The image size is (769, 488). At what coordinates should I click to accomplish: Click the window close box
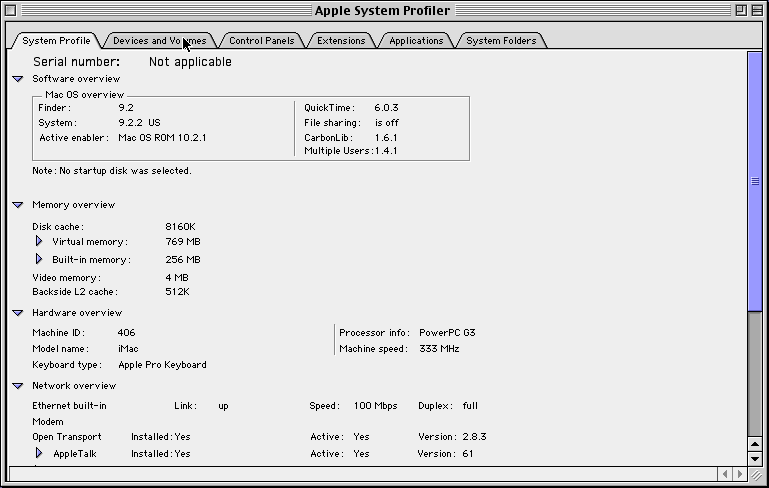point(11,10)
